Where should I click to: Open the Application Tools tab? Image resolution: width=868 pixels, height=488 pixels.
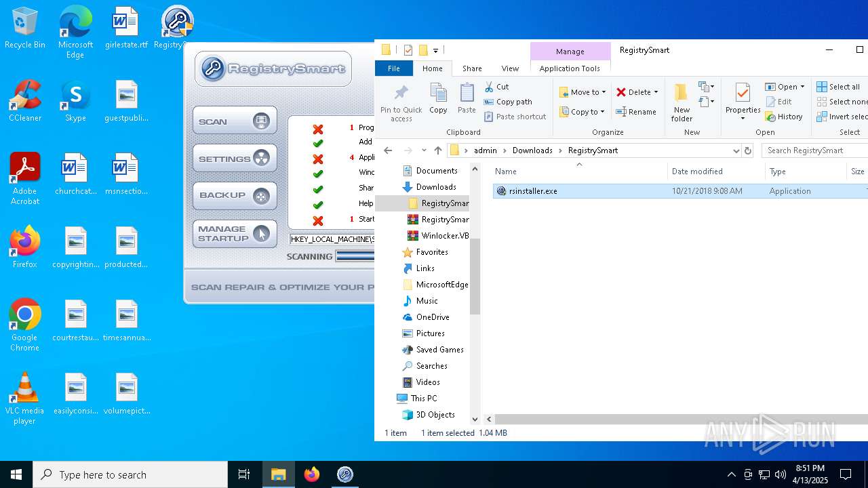pos(570,68)
